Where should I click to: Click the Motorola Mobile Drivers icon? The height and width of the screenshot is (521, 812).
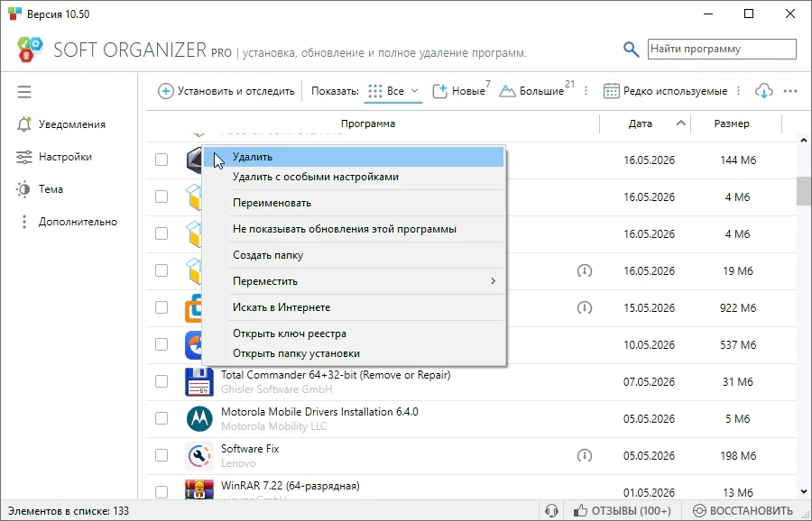[x=199, y=418]
